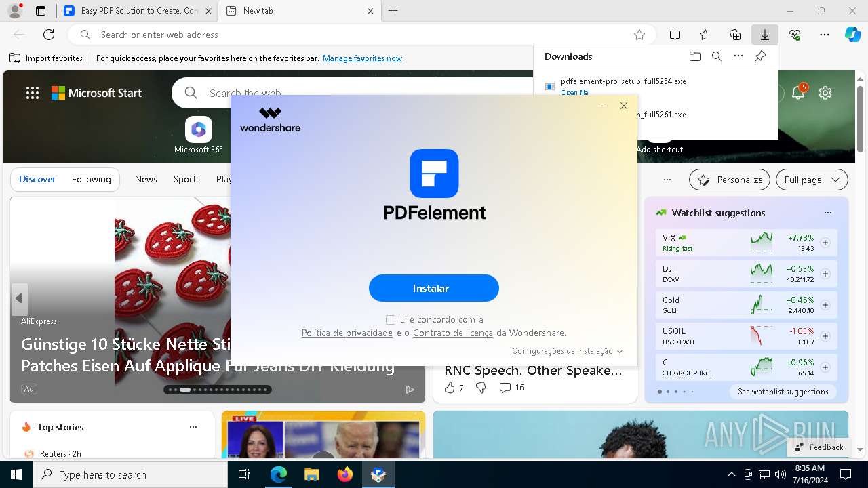The image size is (868, 488).
Task: Click the address bar search field
Action: coord(362,35)
